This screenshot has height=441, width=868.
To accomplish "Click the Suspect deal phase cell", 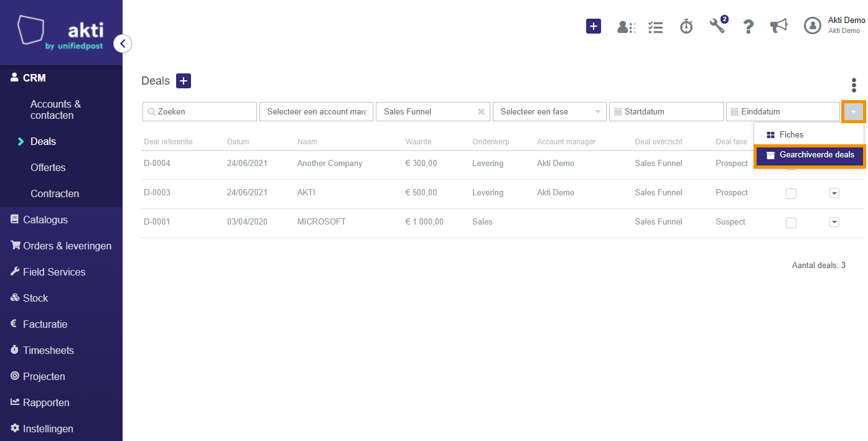I will click(730, 222).
